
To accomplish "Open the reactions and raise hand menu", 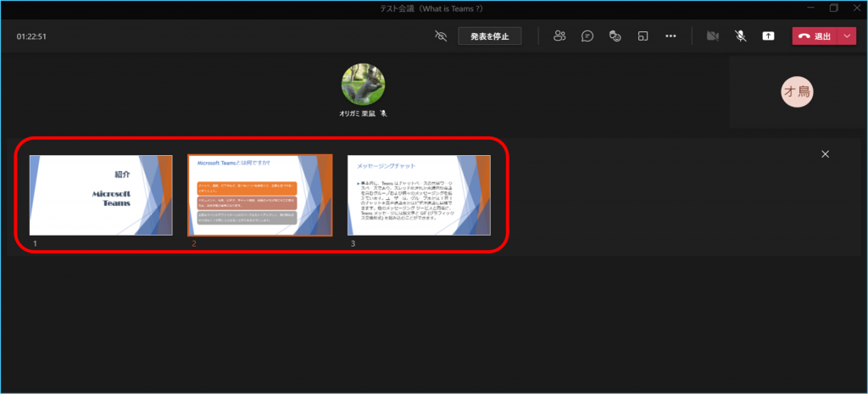I will point(615,36).
